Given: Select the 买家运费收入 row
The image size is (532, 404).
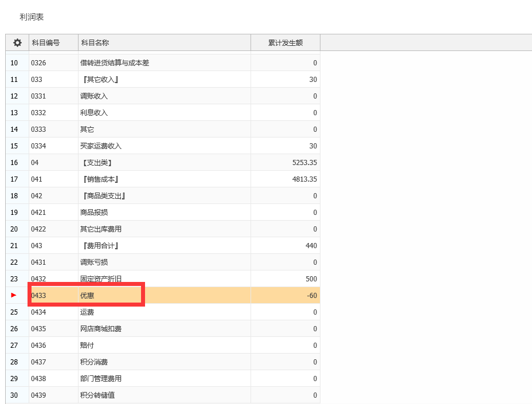Looking at the screenshot, I should 163,146.
